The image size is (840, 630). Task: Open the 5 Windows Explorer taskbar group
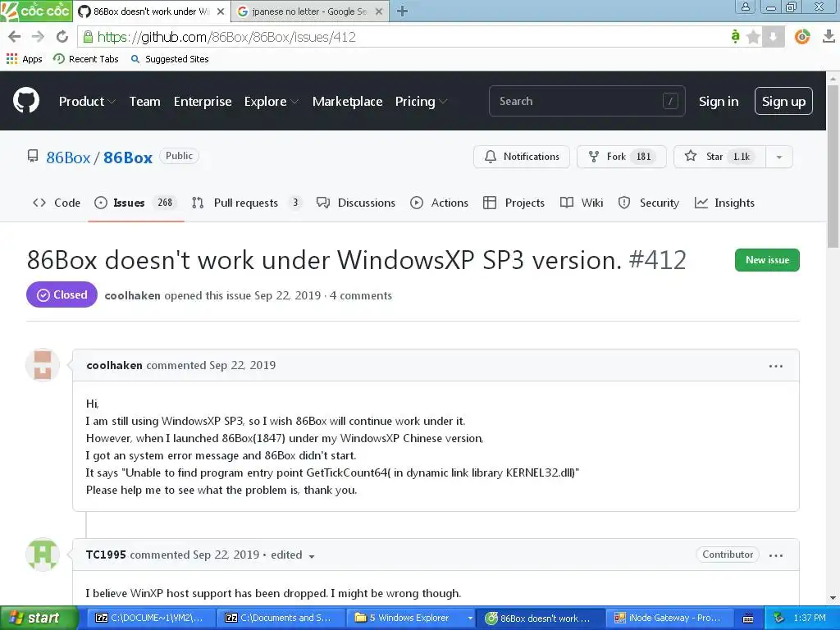[x=412, y=618]
